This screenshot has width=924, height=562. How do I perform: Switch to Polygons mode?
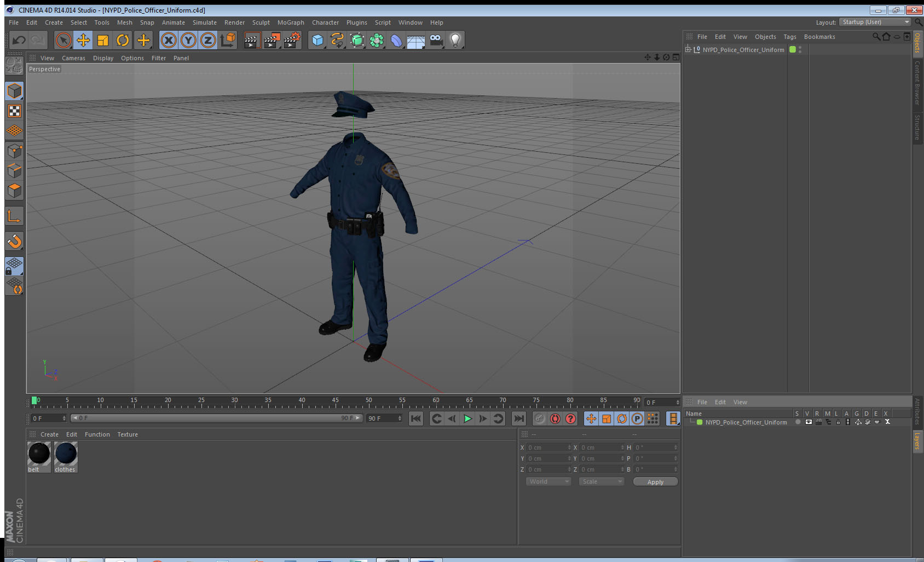14,190
